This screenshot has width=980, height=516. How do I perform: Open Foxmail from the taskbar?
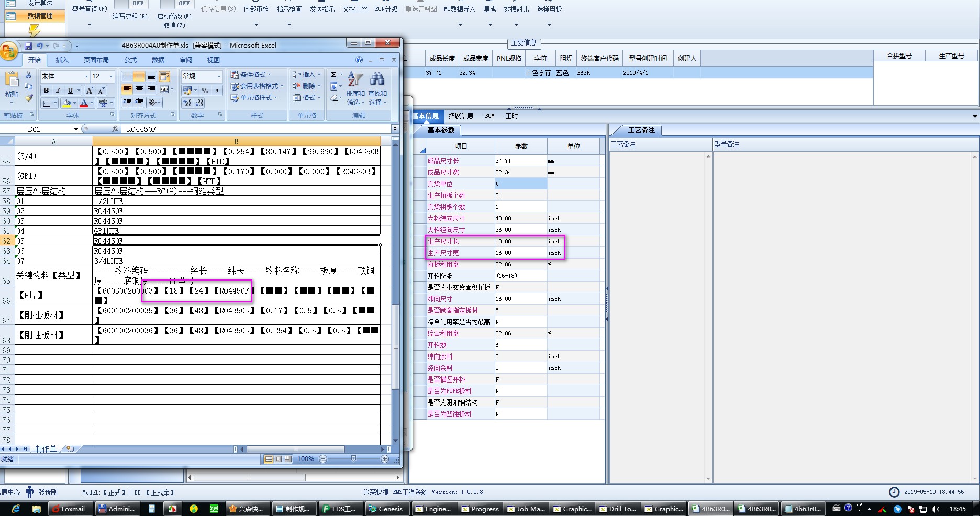pyautogui.click(x=69, y=509)
